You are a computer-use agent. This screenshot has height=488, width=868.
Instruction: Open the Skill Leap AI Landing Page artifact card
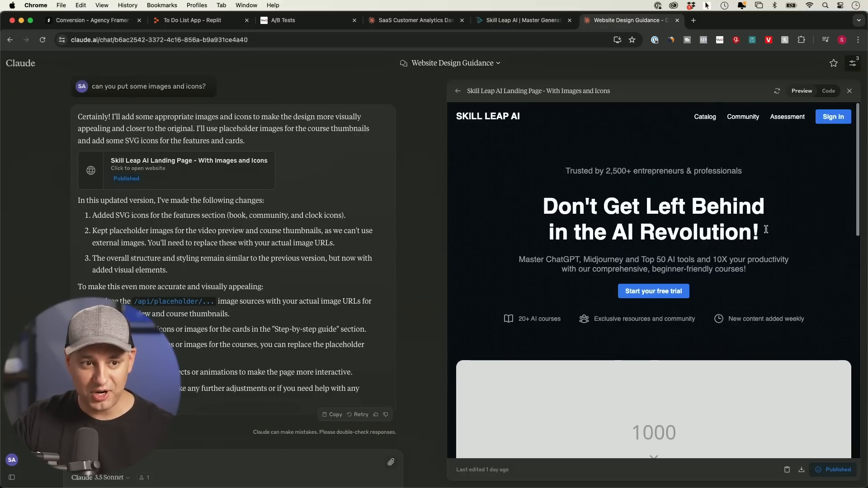[176, 170]
